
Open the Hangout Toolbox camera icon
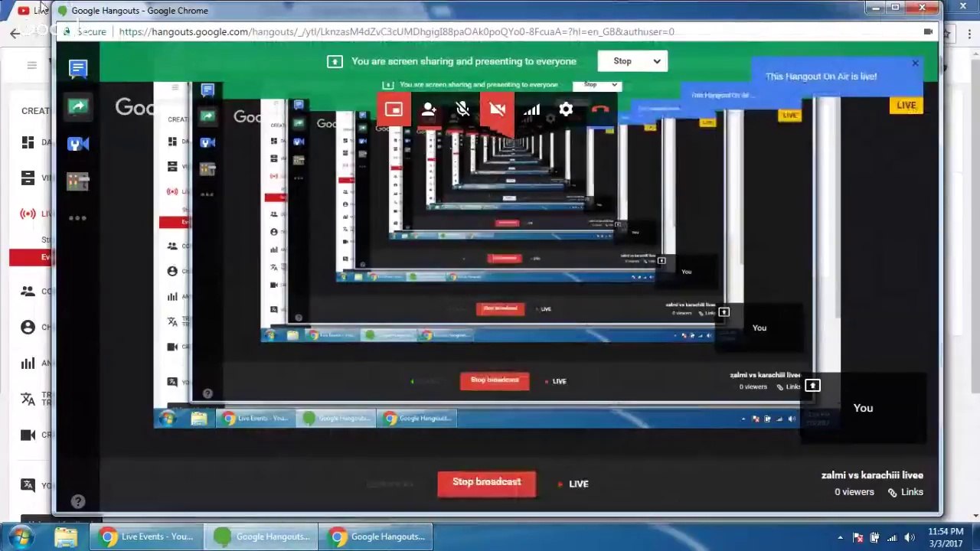(x=78, y=144)
